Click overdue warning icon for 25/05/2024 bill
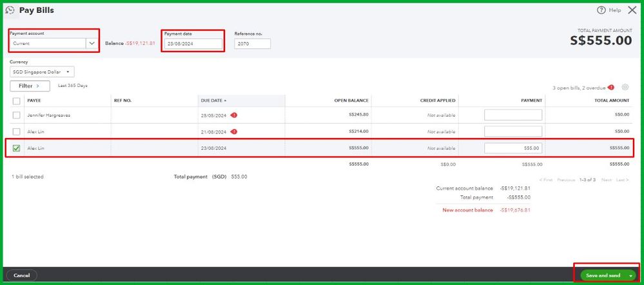 [x=234, y=115]
